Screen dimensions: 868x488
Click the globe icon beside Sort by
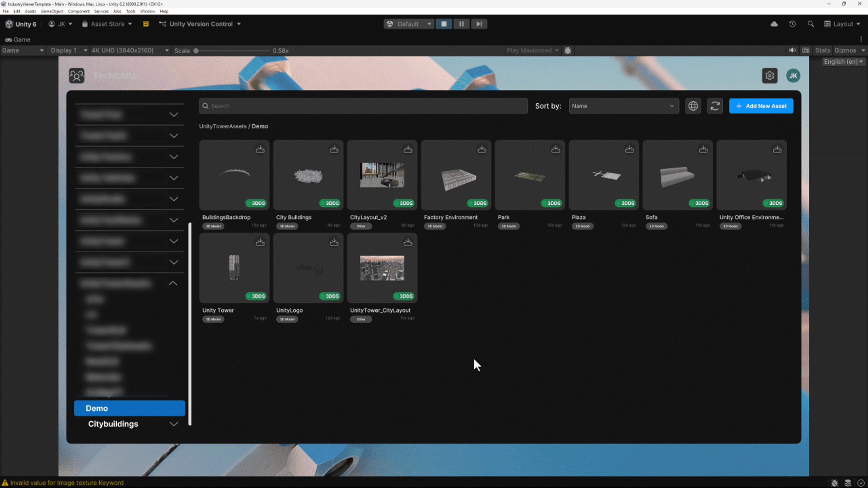click(x=693, y=106)
